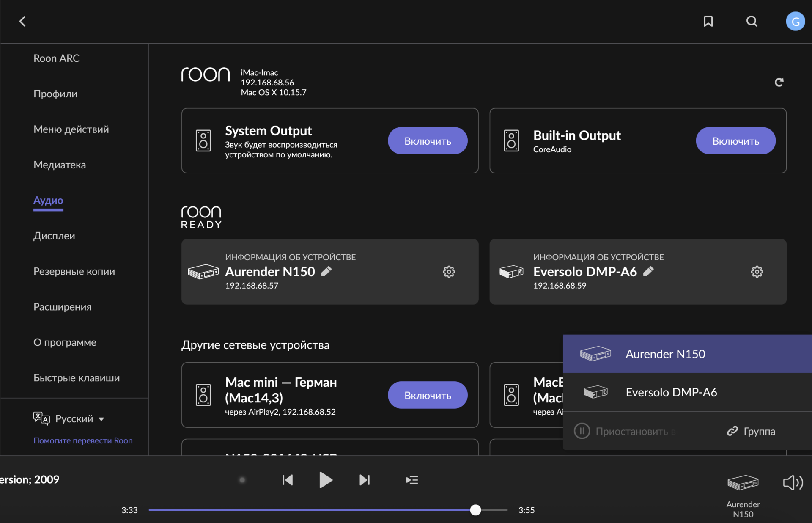
Task: Click the Mac mini speaker icon
Action: (203, 395)
